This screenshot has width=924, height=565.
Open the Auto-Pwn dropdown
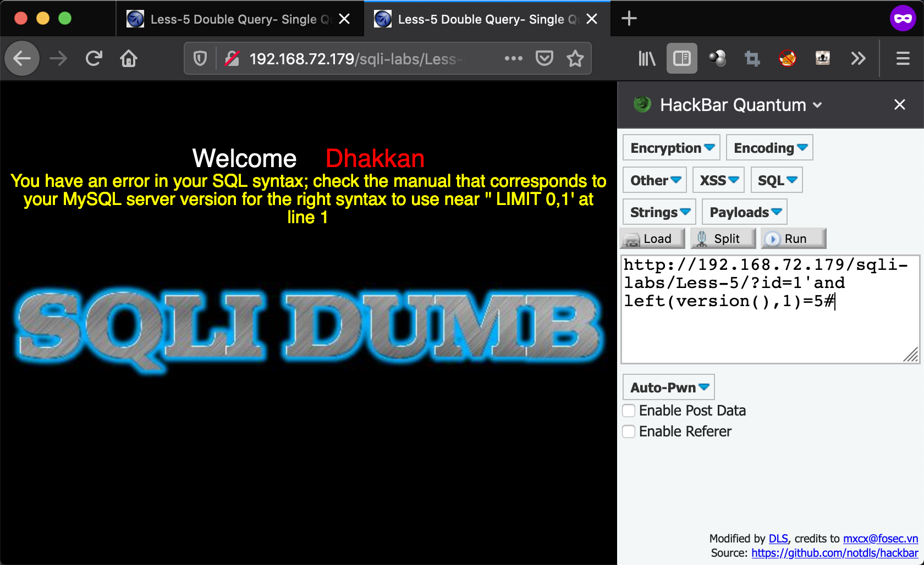click(x=669, y=387)
